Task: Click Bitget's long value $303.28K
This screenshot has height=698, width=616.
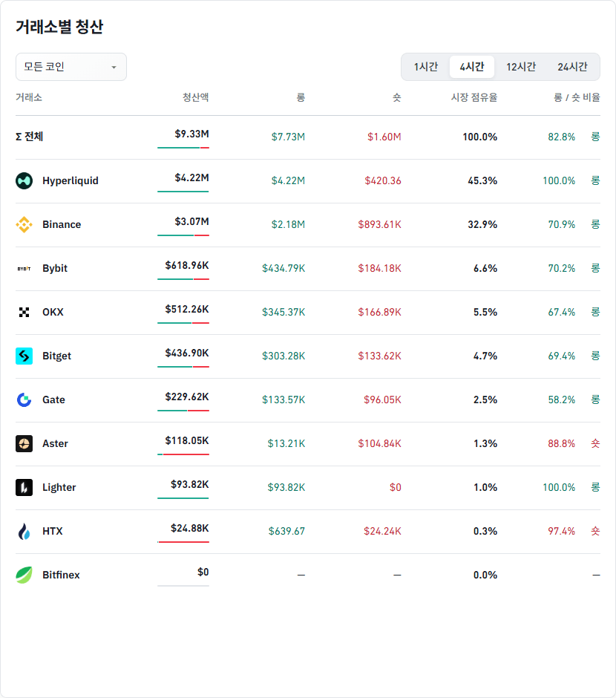Action: click(284, 356)
